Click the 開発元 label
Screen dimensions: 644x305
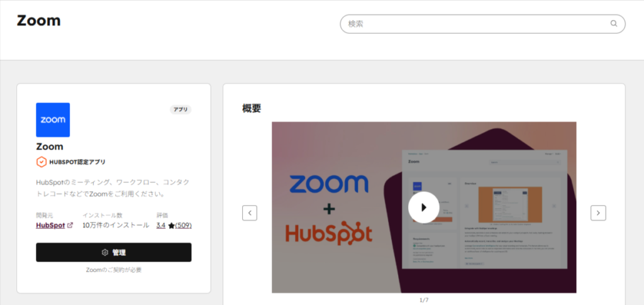coord(45,215)
